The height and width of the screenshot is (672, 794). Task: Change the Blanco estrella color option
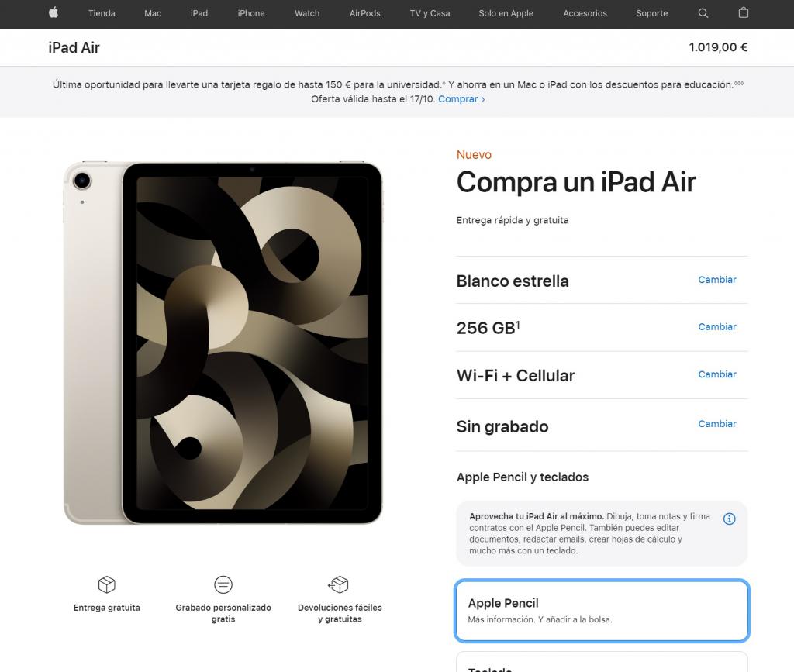click(717, 280)
